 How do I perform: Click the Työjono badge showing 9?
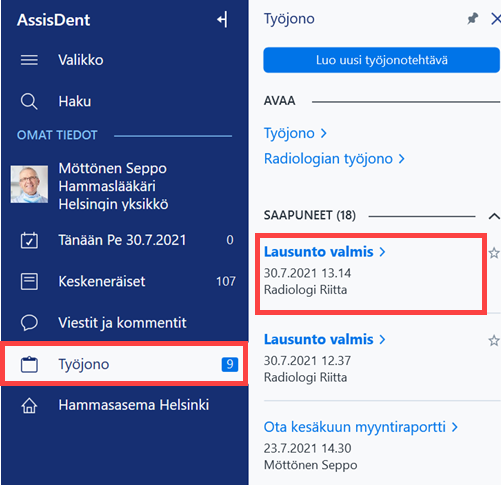pyautogui.click(x=230, y=364)
